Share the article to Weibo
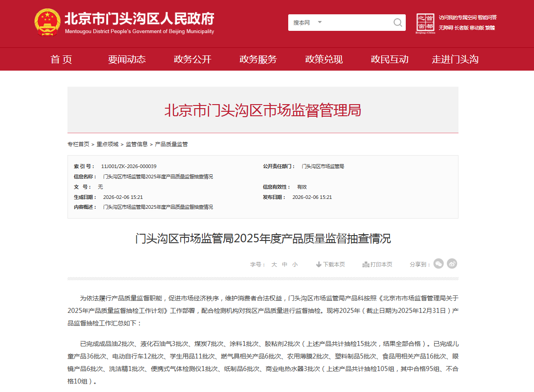This screenshot has width=534, height=392. pyautogui.click(x=452, y=264)
